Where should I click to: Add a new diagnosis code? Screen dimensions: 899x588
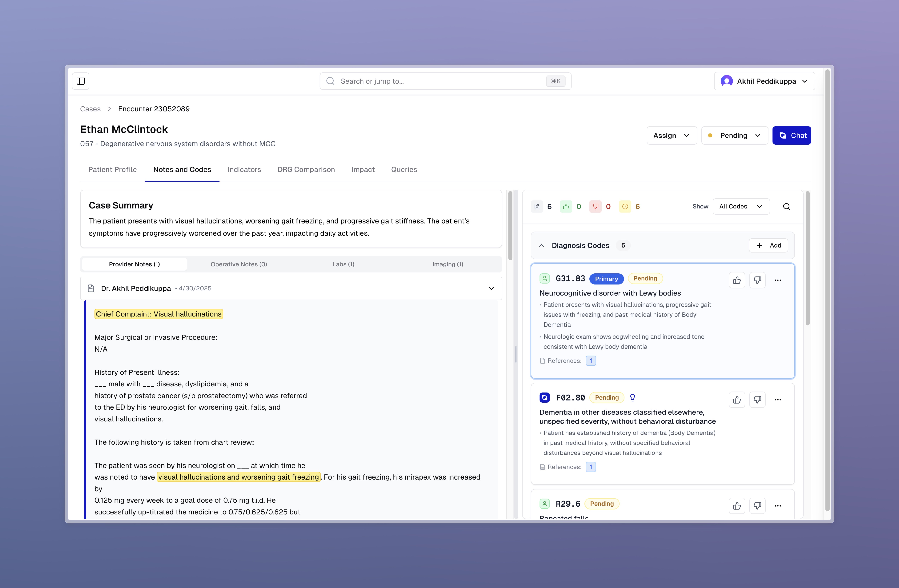768,245
